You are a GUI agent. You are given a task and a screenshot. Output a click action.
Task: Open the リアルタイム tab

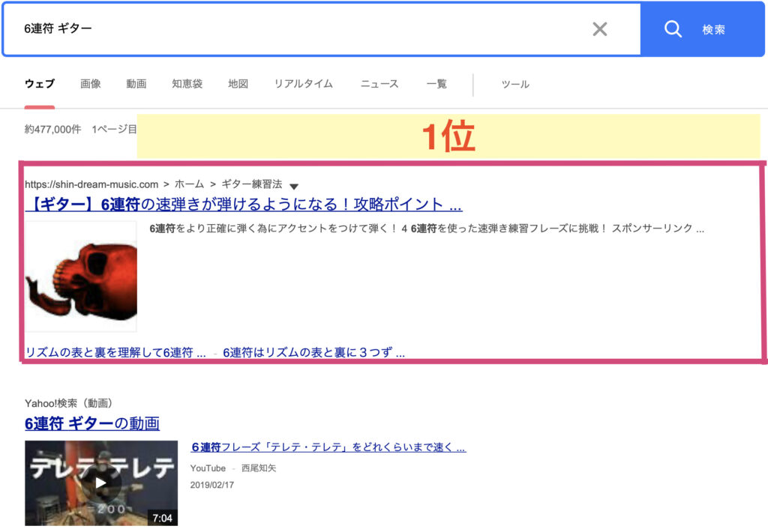pos(303,84)
